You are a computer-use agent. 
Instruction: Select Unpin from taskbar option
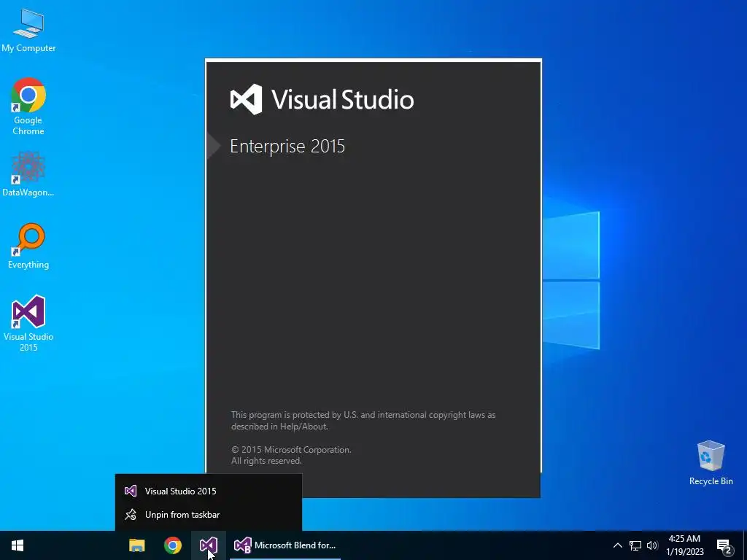[209, 515]
